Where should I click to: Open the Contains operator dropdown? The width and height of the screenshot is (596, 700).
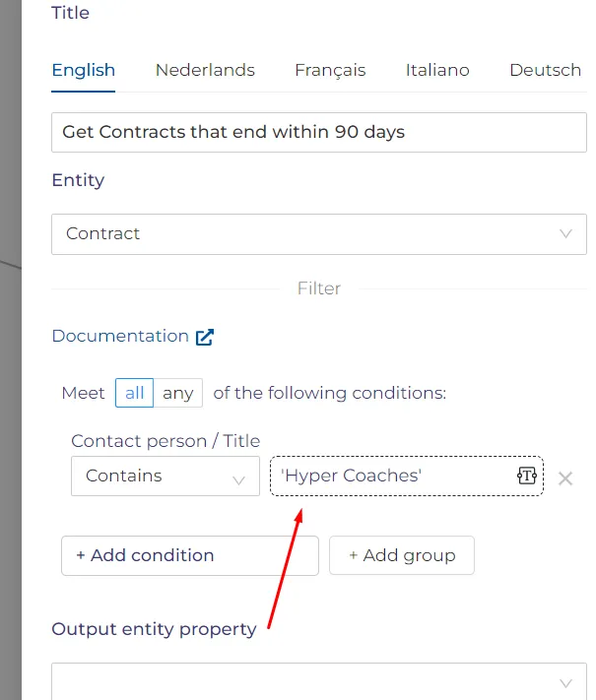point(166,476)
